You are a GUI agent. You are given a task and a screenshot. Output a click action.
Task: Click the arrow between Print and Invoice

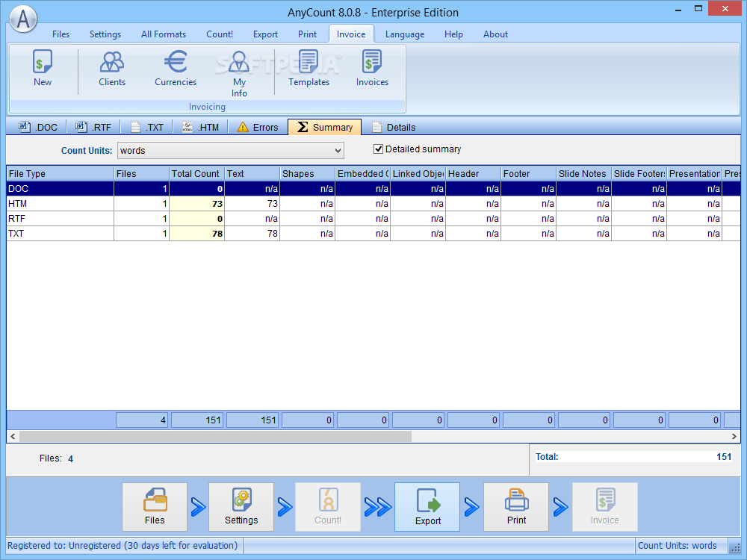point(561,507)
